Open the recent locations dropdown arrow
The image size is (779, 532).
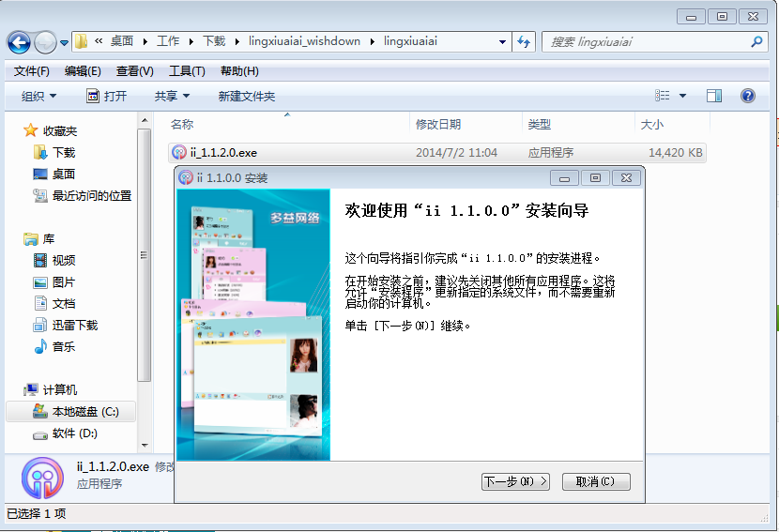[x=64, y=43]
